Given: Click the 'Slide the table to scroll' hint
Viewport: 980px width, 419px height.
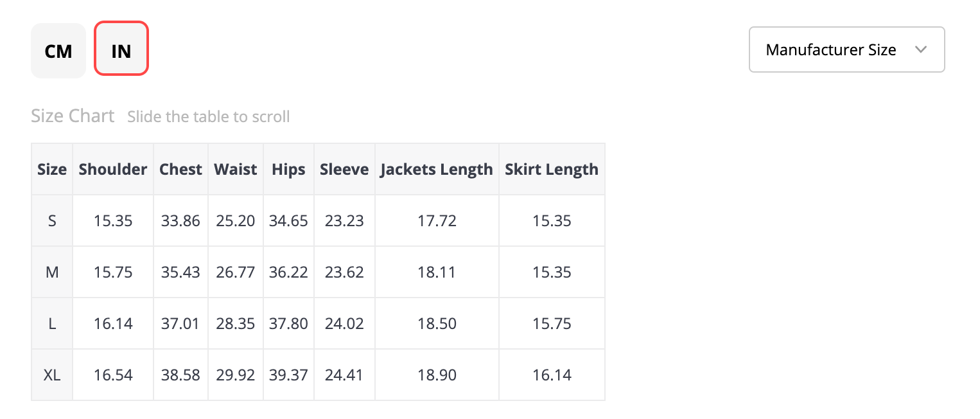Looking at the screenshot, I should pyautogui.click(x=209, y=117).
